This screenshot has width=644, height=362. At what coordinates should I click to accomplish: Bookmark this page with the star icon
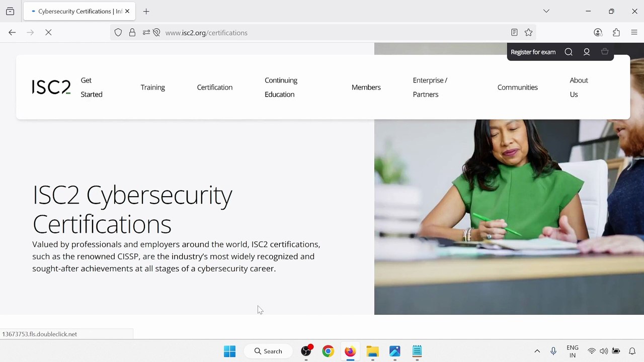coord(528,33)
